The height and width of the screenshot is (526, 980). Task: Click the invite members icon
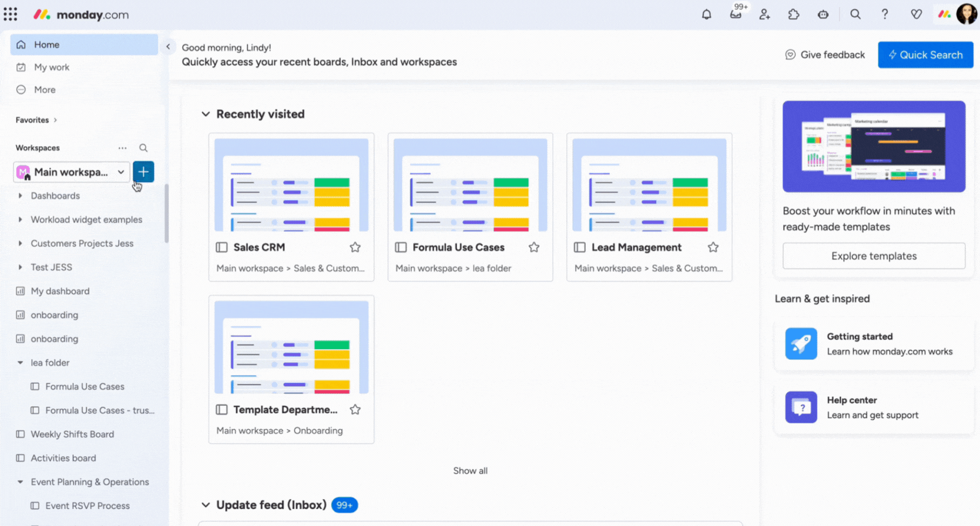point(764,14)
